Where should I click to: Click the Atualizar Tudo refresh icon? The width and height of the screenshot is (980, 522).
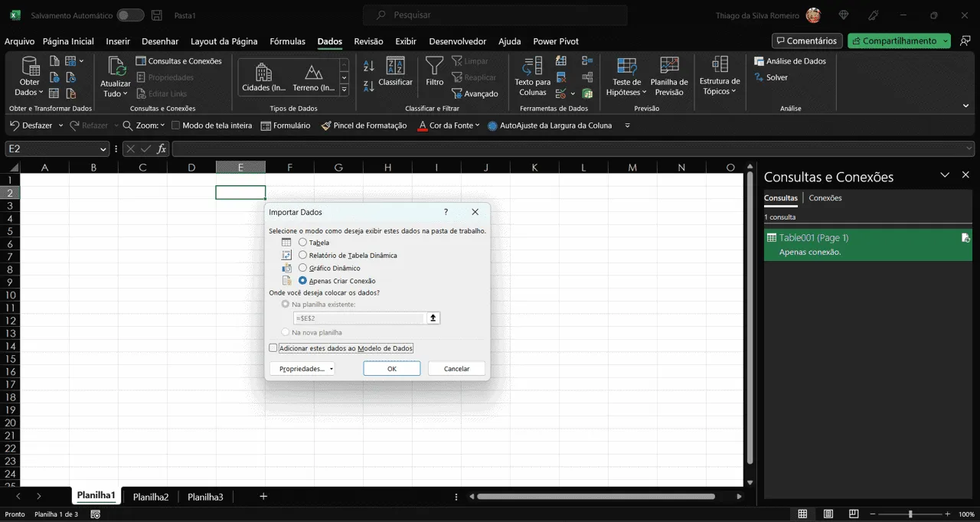point(116,67)
